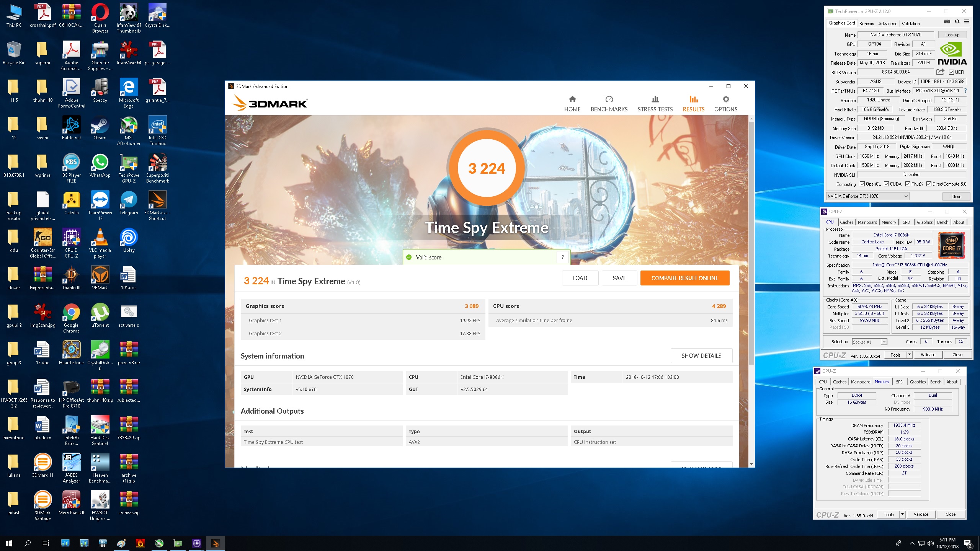Click GPU-Z refresh icon

(957, 22)
